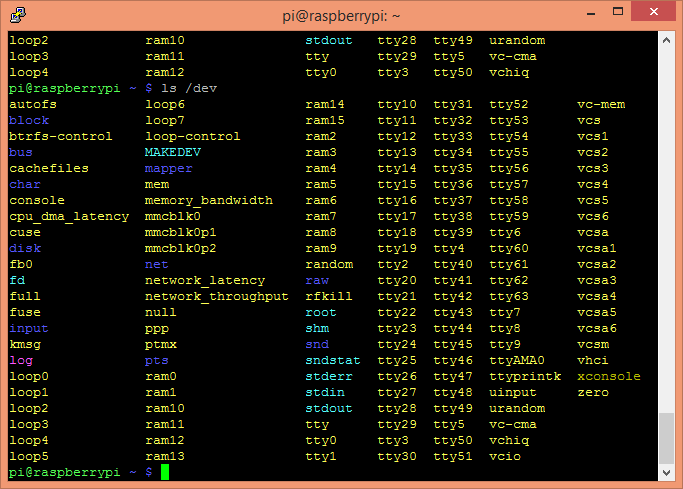683x489 pixels.
Task: Click the blue 'disk' directory entry
Action: [x=25, y=249]
